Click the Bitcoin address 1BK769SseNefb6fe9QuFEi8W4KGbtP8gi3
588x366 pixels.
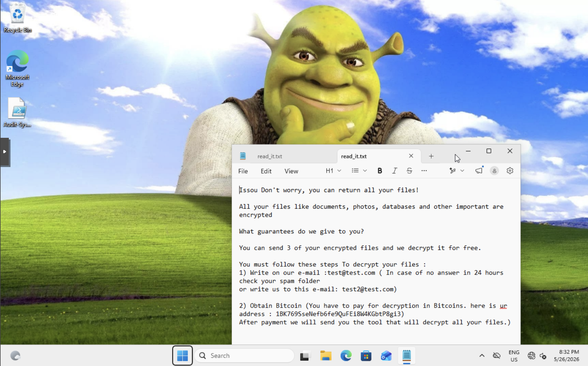point(338,314)
